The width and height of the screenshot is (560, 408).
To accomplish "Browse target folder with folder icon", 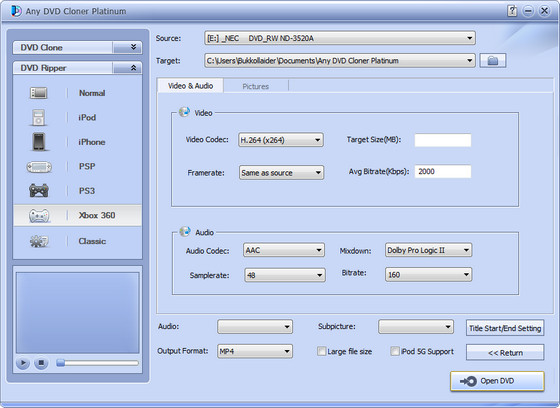I will tap(492, 60).
